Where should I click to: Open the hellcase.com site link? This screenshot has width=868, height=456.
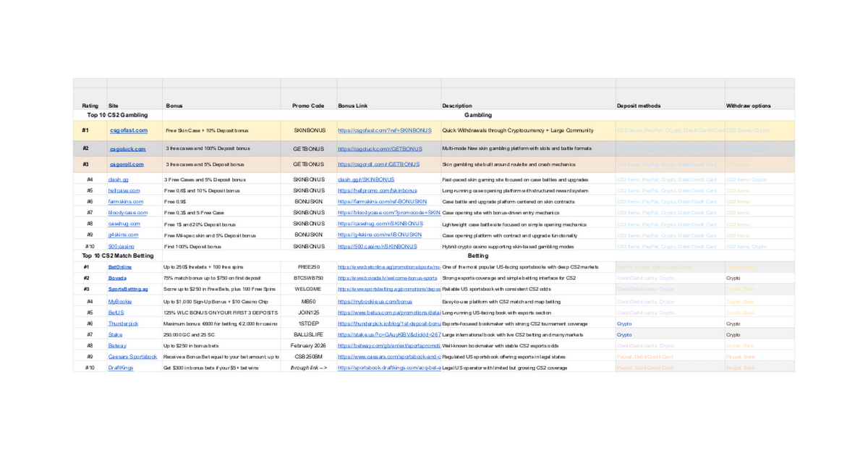(124, 190)
